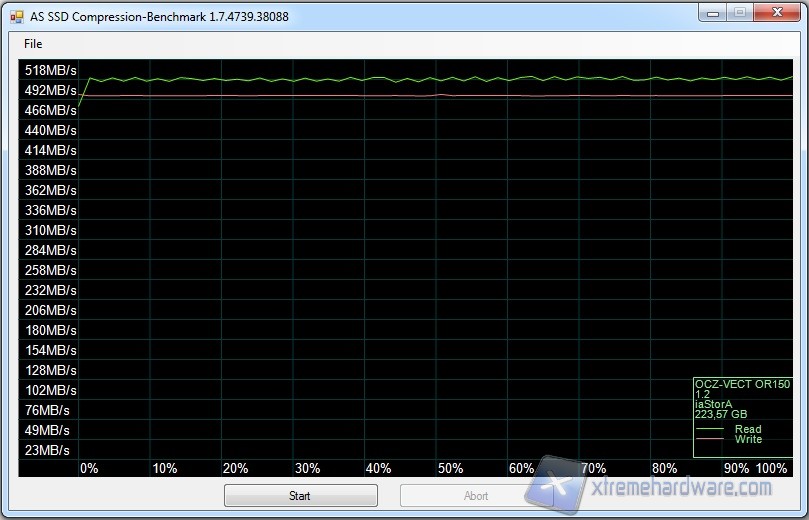809x520 pixels.
Task: Maximize the benchmark window
Action: (x=739, y=13)
